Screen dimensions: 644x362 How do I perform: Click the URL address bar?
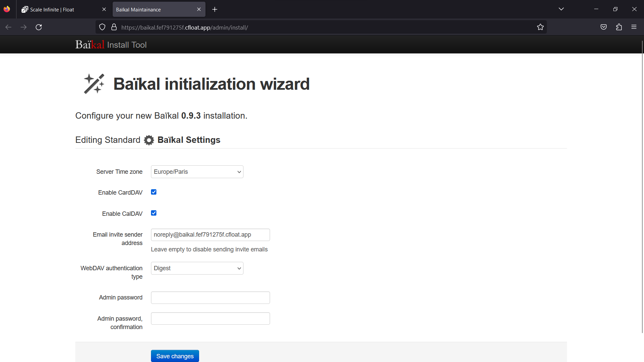point(321,27)
